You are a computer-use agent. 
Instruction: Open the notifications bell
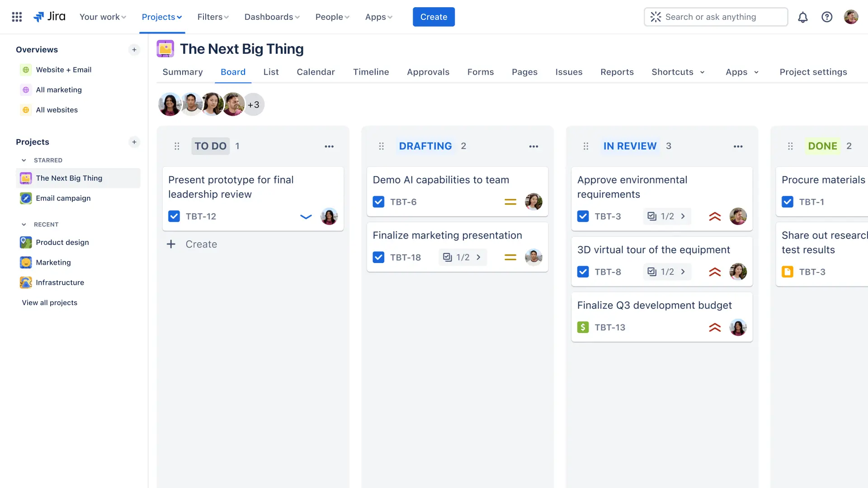[802, 17]
